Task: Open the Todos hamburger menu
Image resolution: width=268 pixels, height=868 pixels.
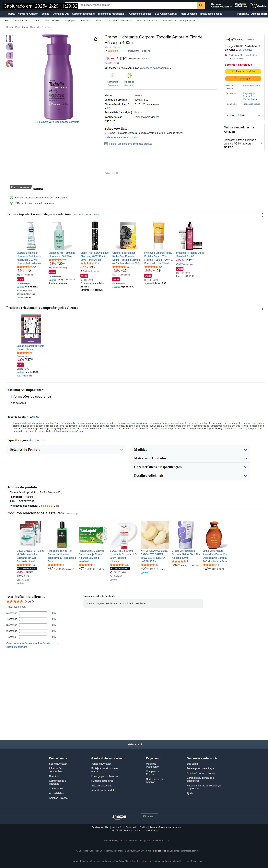Action: click(x=9, y=14)
